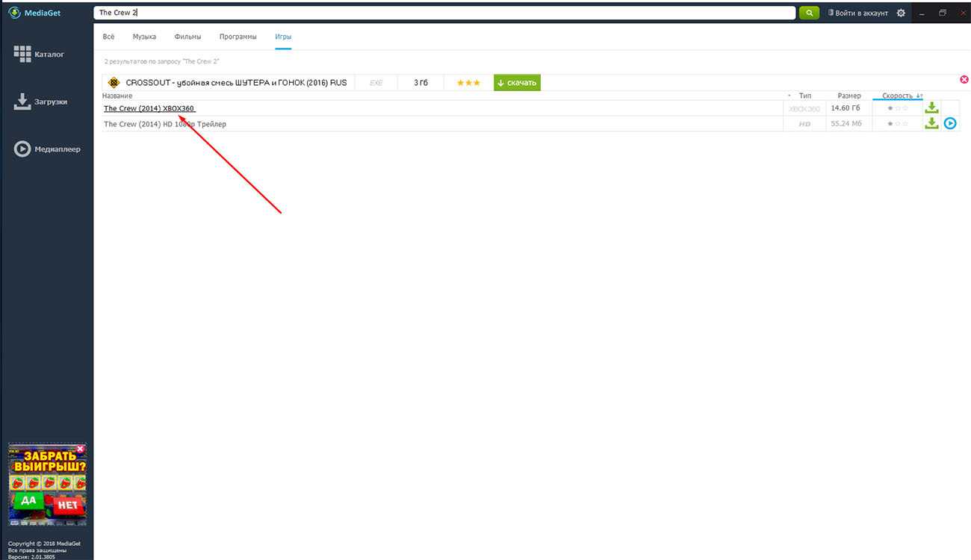Switch to the Всё tab
This screenshot has height=560, width=971.
tap(108, 37)
